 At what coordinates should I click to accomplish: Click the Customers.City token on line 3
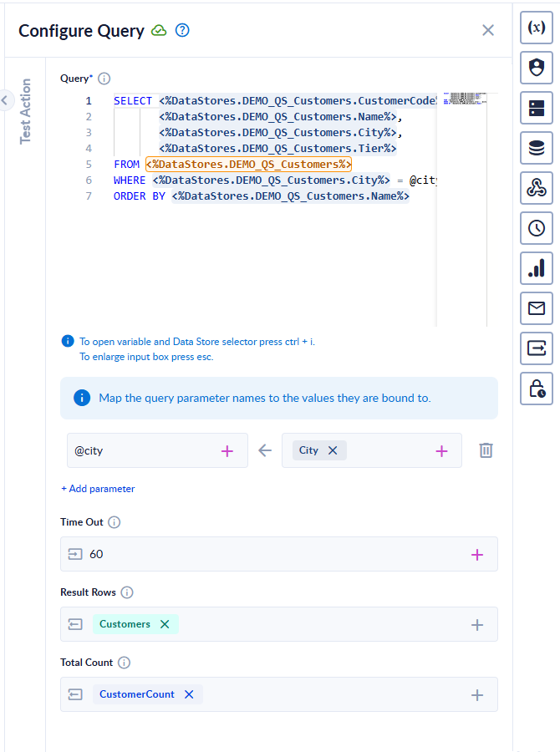(277, 132)
